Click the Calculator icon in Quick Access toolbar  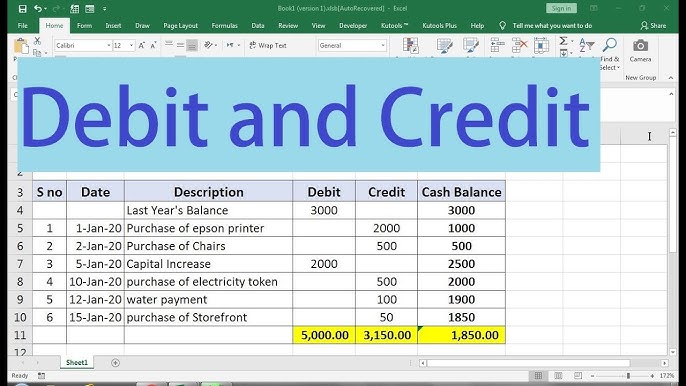[x=74, y=9]
